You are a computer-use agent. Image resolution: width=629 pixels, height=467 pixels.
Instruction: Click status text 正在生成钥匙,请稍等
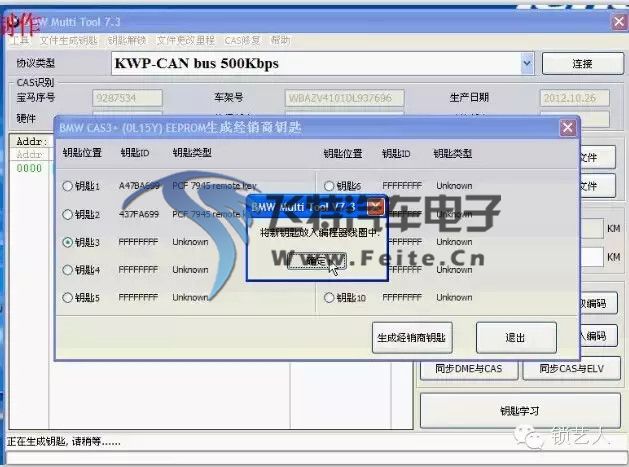63,442
